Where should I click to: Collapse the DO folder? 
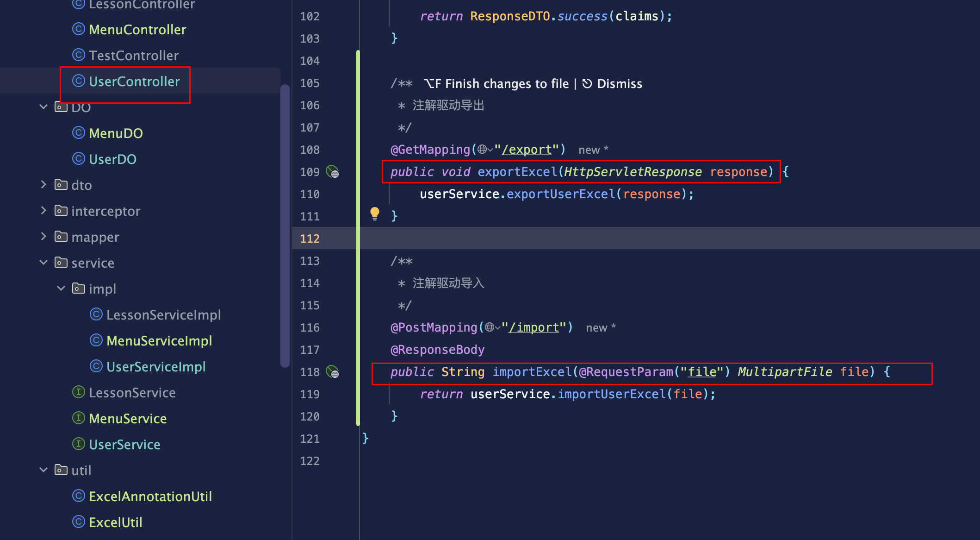tap(43, 107)
